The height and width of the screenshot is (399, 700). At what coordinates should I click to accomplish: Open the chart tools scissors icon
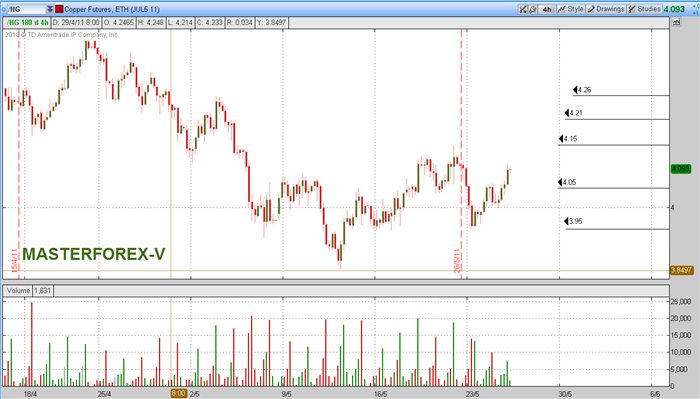[x=523, y=9]
